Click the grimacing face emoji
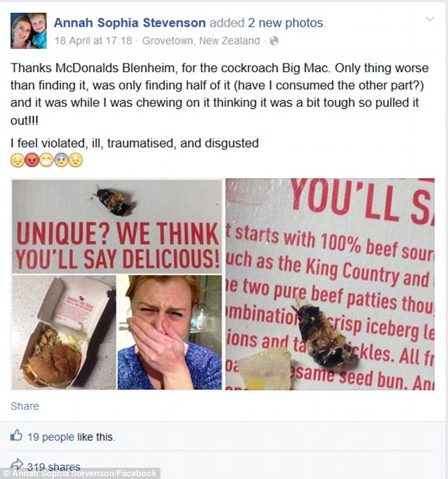448x479 pixels. 47,160
